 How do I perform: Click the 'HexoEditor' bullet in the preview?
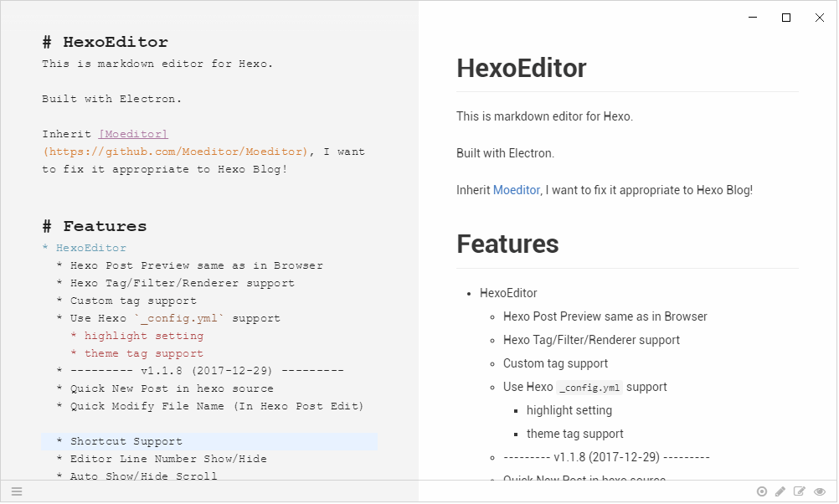(x=508, y=293)
